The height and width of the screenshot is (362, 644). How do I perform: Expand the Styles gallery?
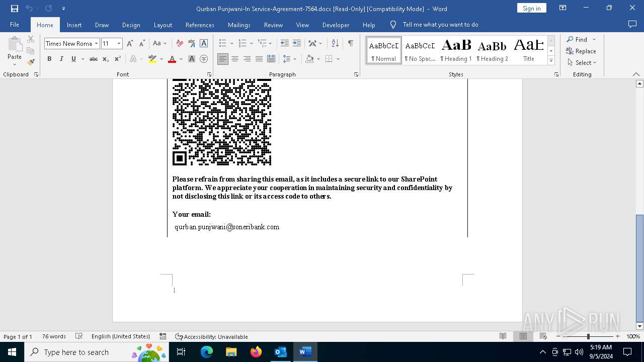(x=551, y=61)
